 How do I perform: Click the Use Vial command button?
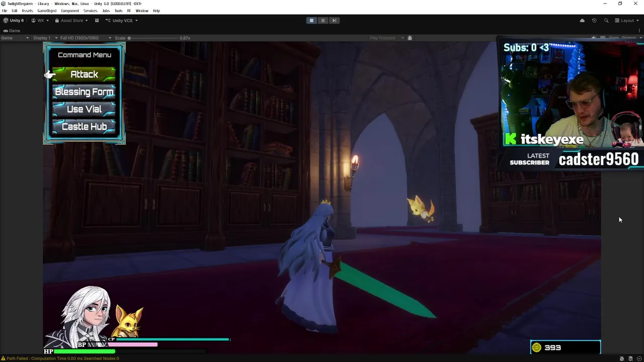click(x=84, y=109)
